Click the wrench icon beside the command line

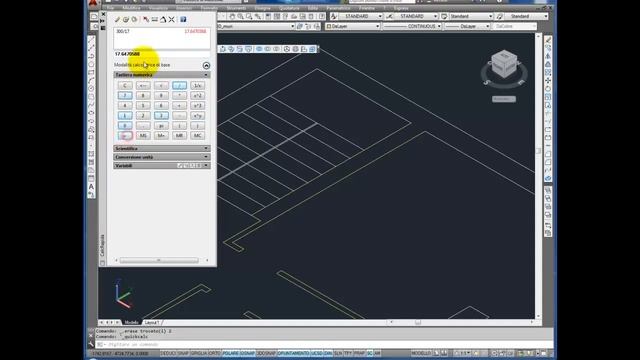pos(91,344)
